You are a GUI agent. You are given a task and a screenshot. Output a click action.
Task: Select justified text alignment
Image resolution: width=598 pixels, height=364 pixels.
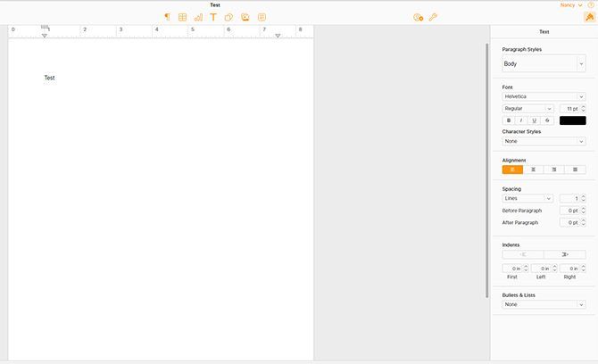point(575,170)
